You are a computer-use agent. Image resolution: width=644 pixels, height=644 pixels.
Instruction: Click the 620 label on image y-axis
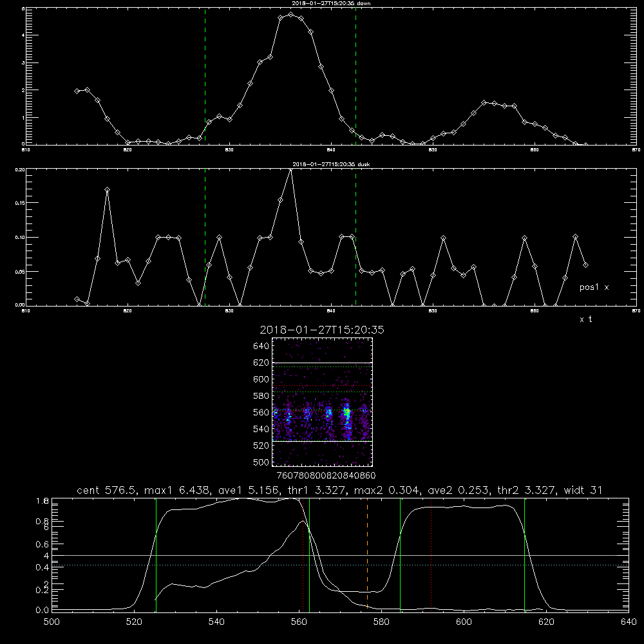tap(261, 363)
